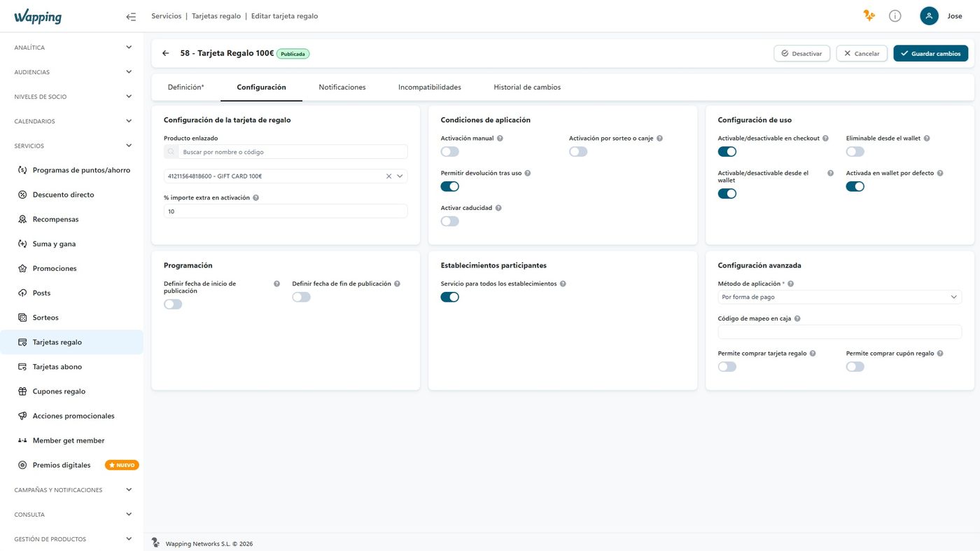View the Historial de cambios tab
Image resolution: width=980 pixels, height=551 pixels.
point(527,88)
